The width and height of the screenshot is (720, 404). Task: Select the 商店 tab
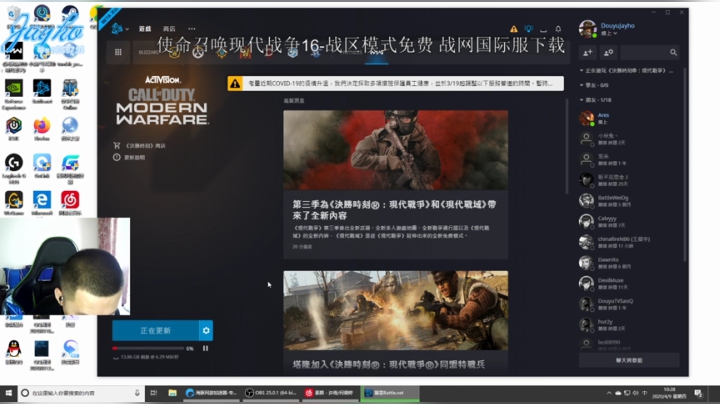click(169, 28)
